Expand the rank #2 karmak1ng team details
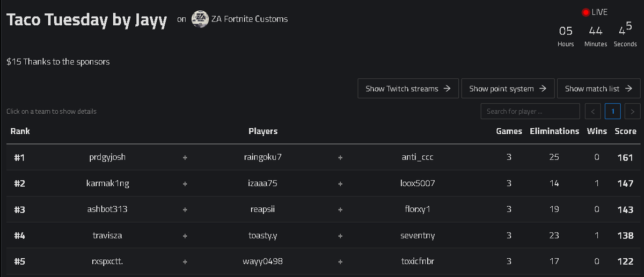The height and width of the screenshot is (277, 644). coord(322,184)
